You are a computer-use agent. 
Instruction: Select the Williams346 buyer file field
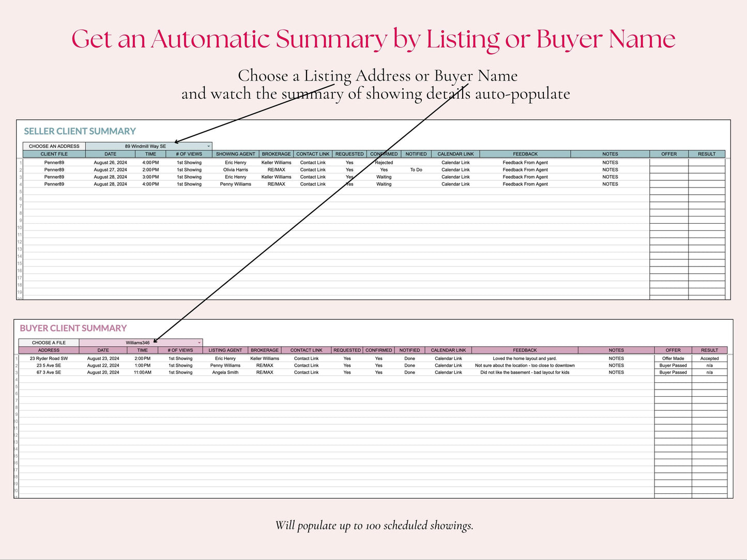click(141, 343)
